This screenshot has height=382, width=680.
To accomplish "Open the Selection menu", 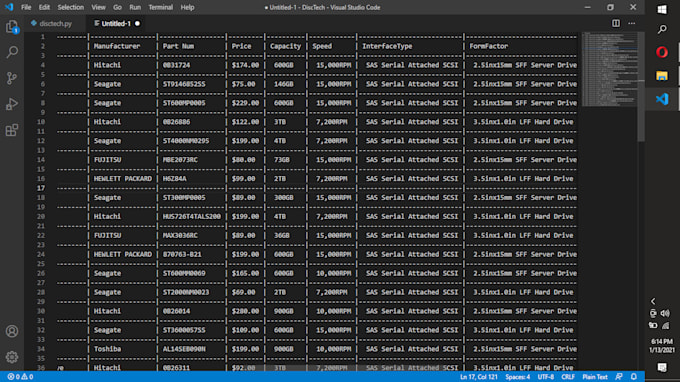I will coord(70,7).
